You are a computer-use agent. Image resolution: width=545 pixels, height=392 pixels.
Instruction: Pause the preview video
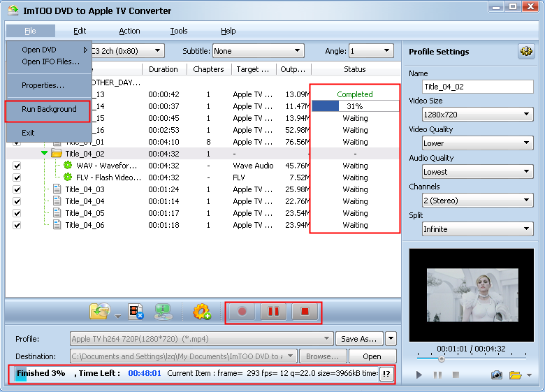click(x=437, y=375)
